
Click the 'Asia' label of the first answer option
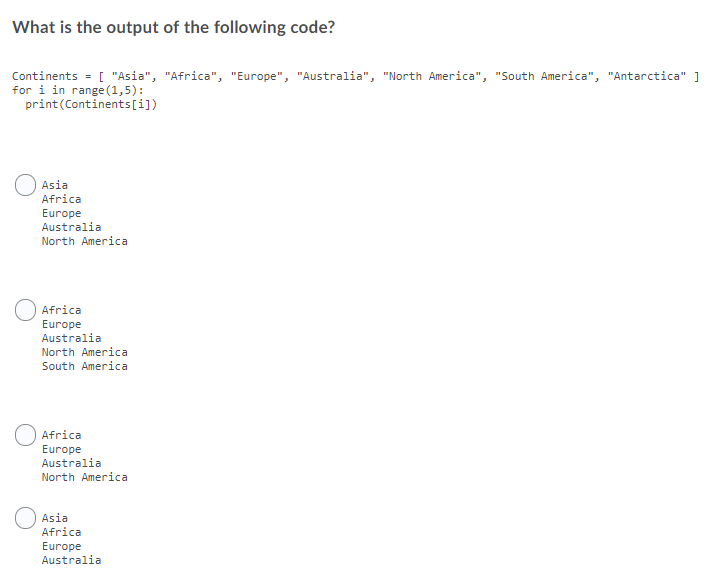[x=55, y=185]
